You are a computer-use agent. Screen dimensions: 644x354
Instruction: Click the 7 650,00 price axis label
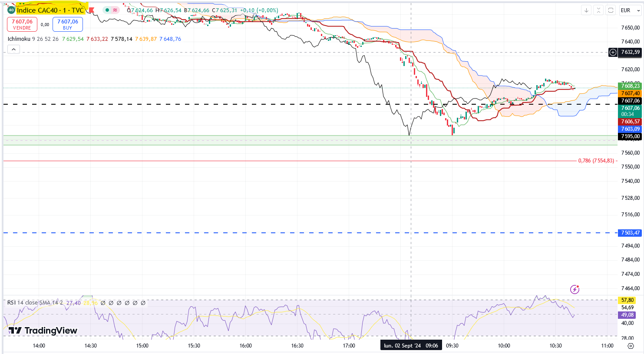(631, 28)
